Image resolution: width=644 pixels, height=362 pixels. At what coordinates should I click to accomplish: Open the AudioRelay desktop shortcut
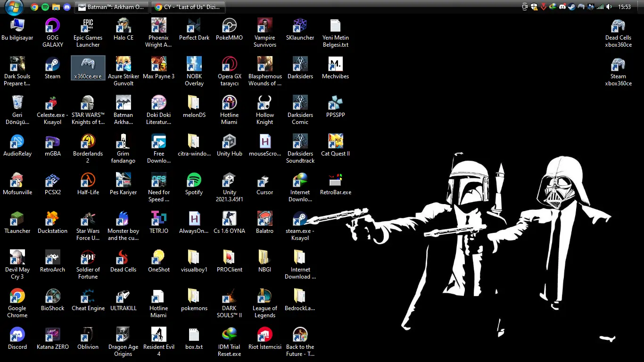point(17,145)
